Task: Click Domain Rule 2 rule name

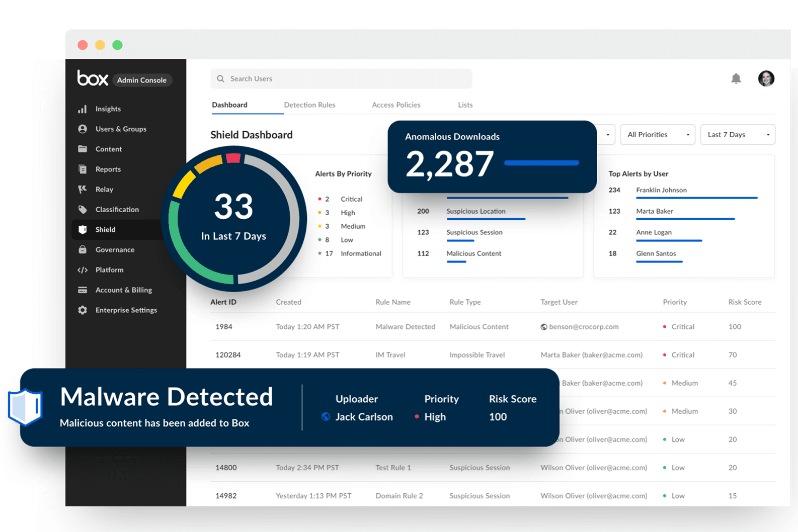Action: pyautogui.click(x=399, y=496)
